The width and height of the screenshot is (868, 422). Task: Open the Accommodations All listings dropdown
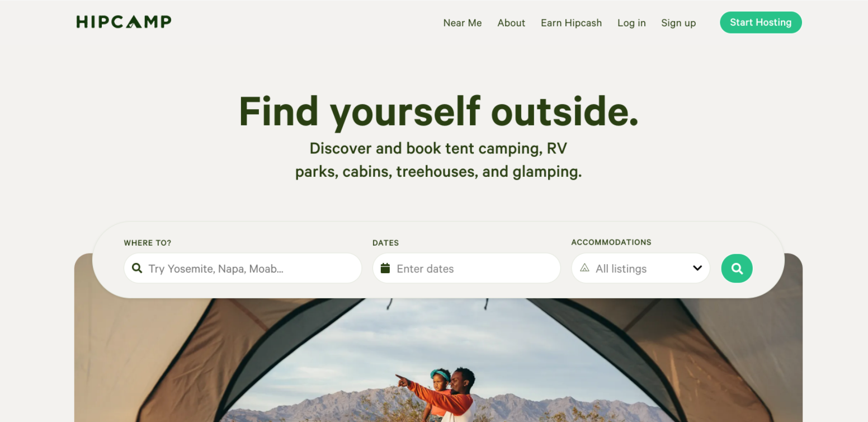pos(640,269)
